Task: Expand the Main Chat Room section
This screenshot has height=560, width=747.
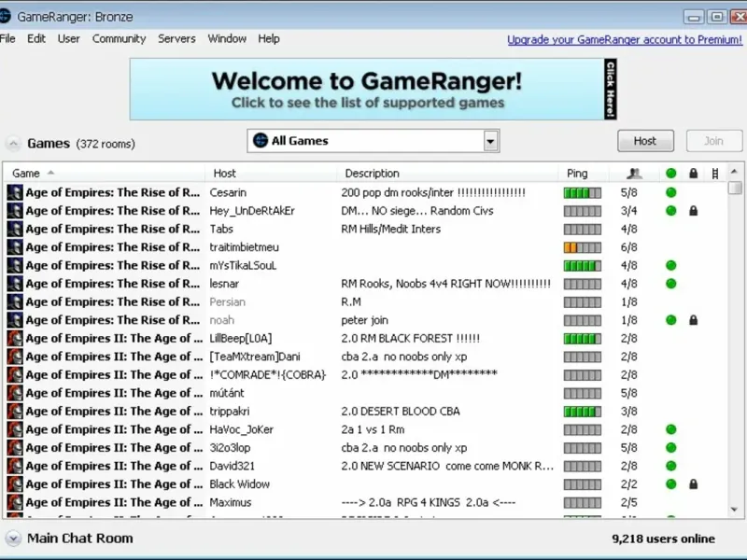Action: coord(13,539)
